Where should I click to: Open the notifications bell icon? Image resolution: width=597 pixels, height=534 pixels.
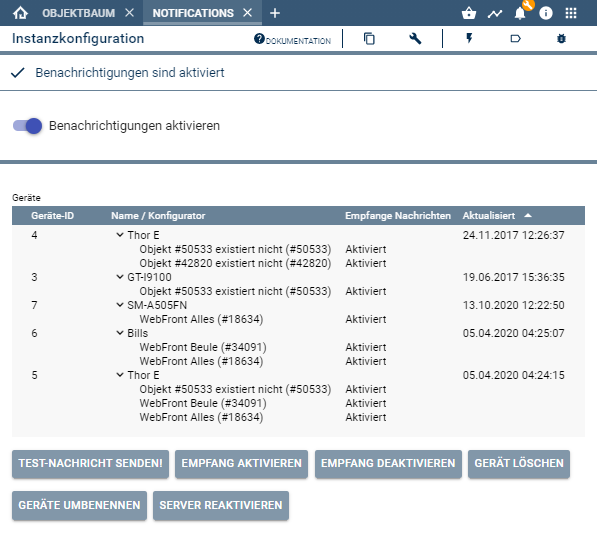[x=520, y=13]
